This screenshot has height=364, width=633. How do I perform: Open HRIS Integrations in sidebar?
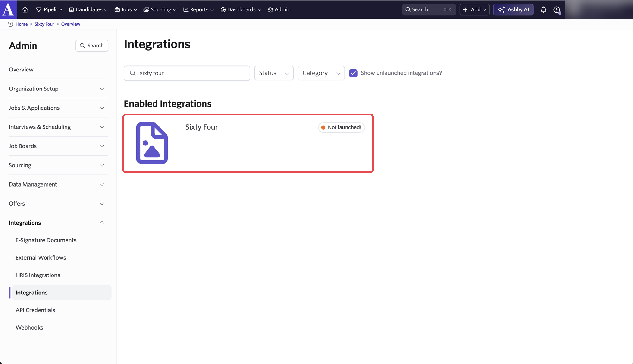coord(38,275)
